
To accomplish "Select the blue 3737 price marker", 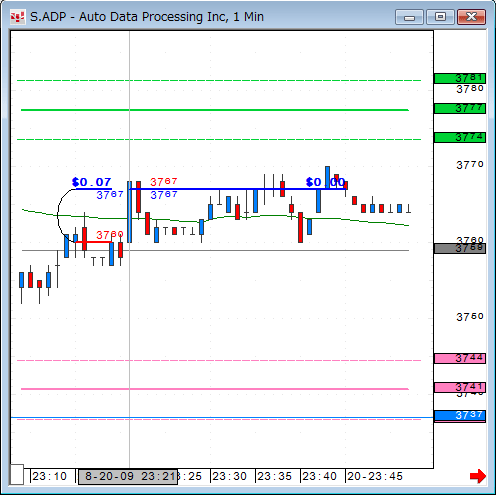I will 460,416.
